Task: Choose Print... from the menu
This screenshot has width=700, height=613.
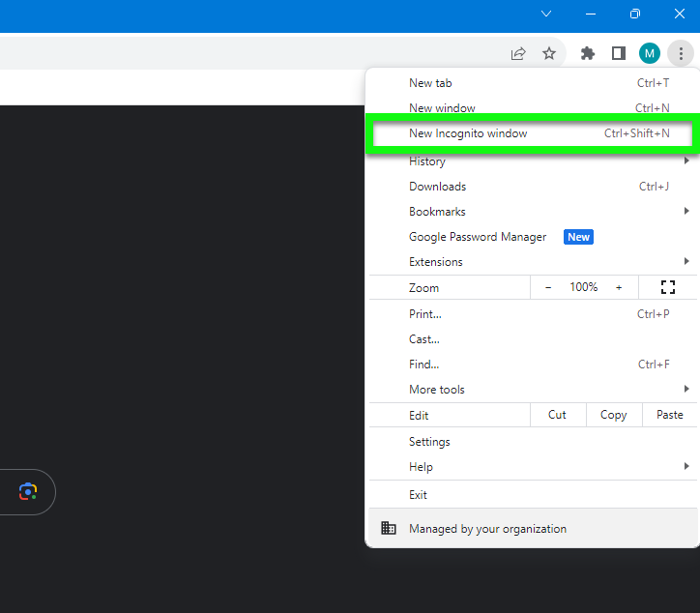Action: tap(532, 314)
